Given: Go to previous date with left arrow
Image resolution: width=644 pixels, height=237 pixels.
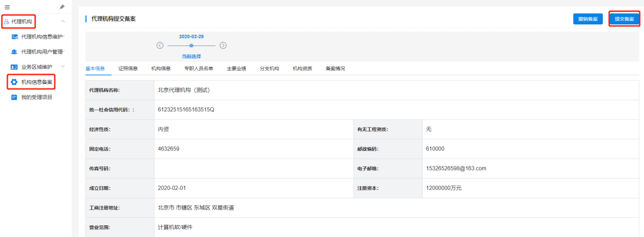Looking at the screenshot, I should pos(160,45).
